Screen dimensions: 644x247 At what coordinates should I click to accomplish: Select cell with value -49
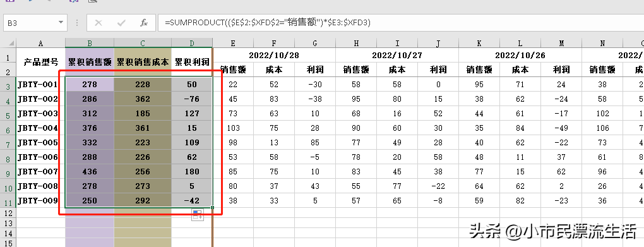click(561, 128)
